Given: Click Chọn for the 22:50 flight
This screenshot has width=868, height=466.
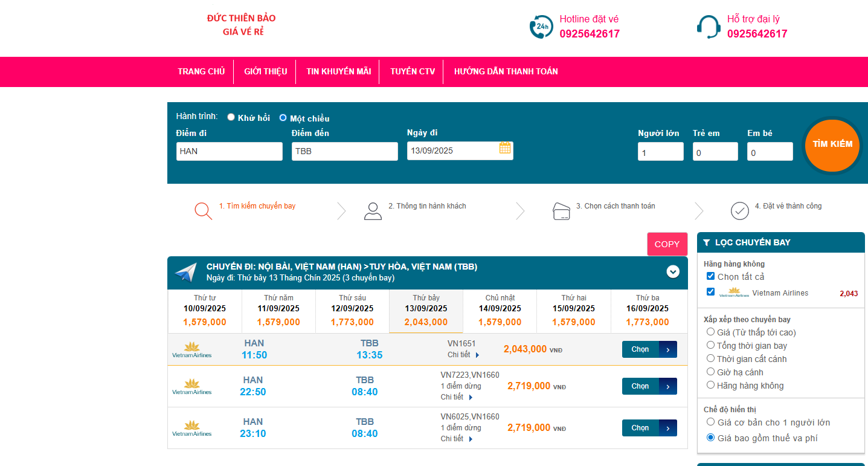Looking at the screenshot, I should 649,386.
